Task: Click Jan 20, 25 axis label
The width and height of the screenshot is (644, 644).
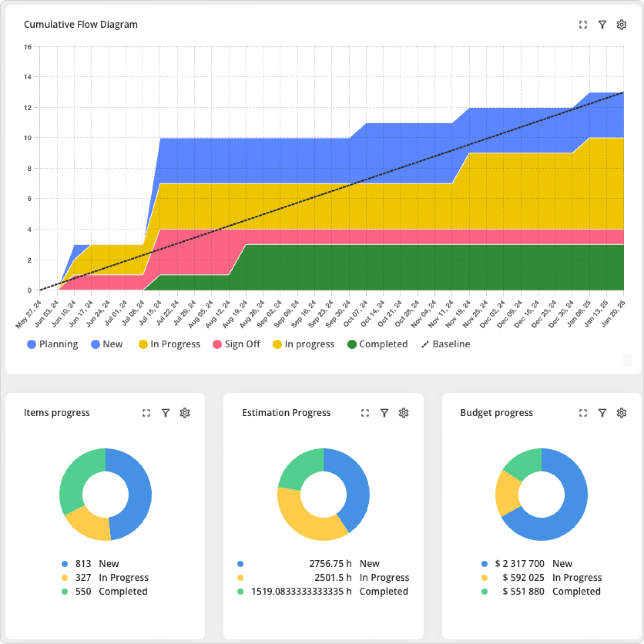Action: click(613, 314)
